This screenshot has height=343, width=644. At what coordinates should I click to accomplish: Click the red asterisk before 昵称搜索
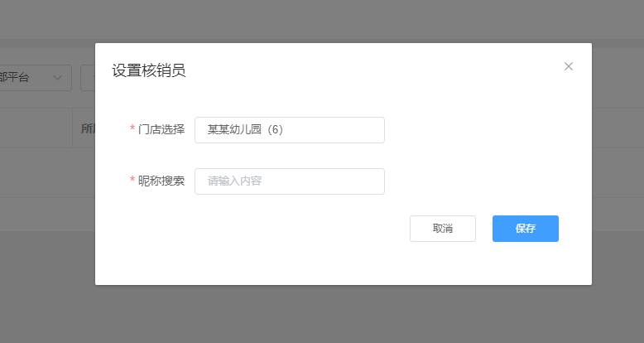[x=132, y=180]
